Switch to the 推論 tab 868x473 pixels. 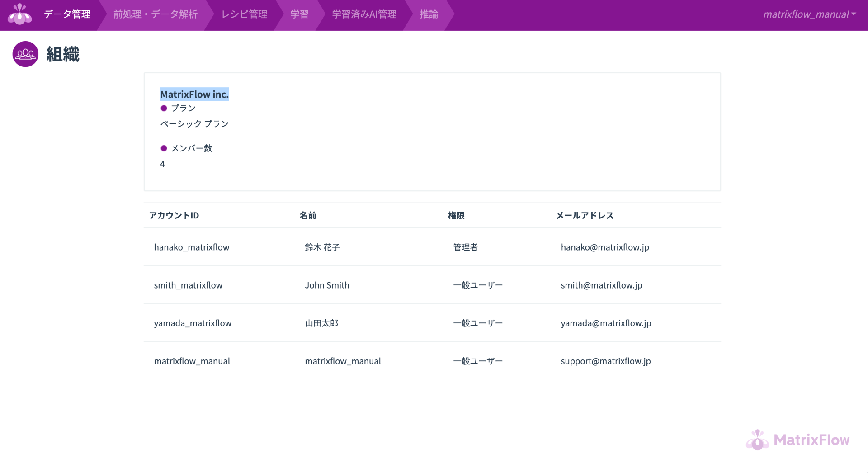click(429, 14)
